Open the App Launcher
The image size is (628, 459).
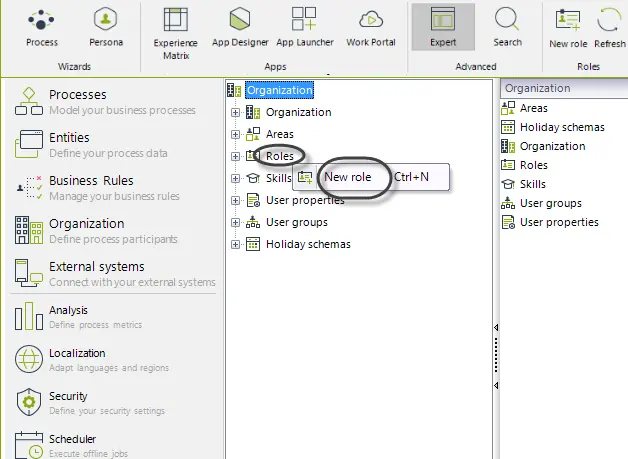point(304,28)
